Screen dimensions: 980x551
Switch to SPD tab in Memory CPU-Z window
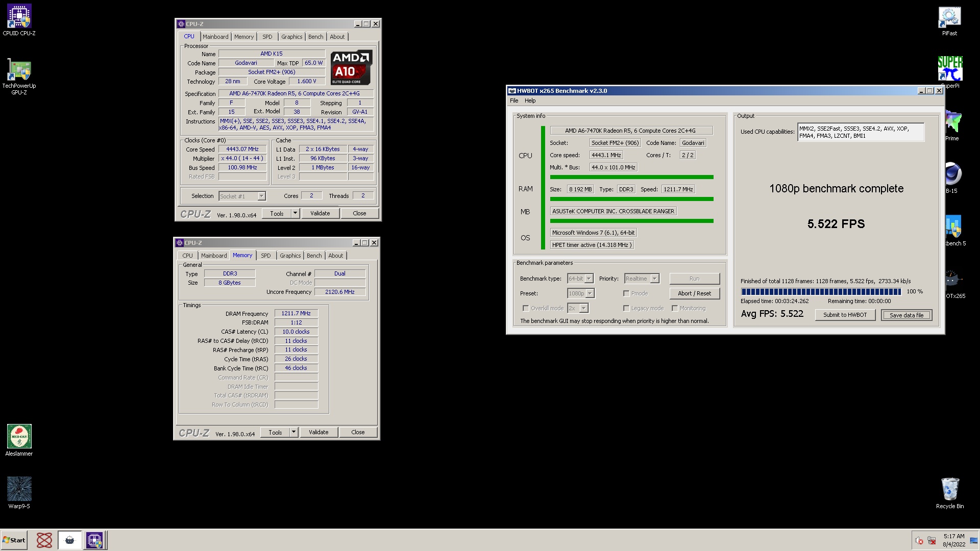266,256
